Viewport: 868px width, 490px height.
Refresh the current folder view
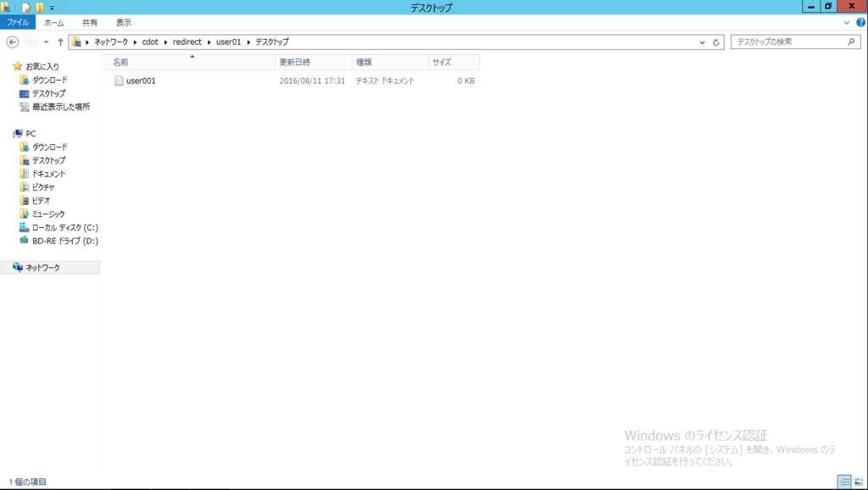715,42
